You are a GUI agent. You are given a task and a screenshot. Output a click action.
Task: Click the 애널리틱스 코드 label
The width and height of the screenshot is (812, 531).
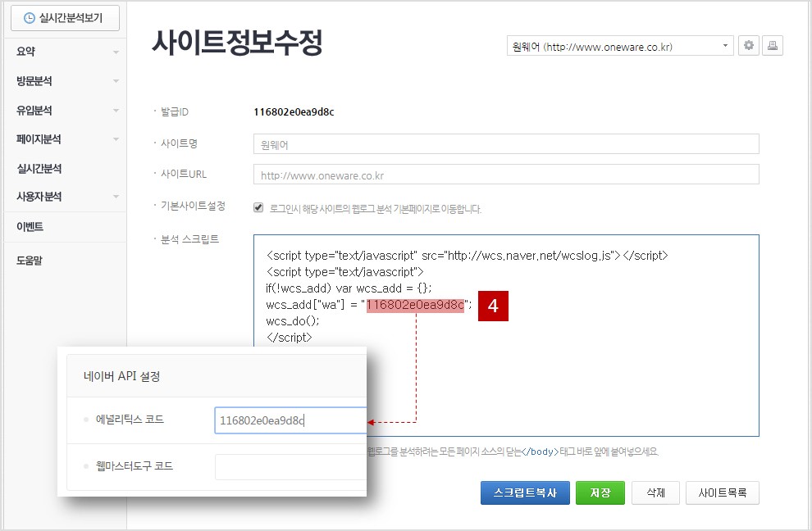130,420
